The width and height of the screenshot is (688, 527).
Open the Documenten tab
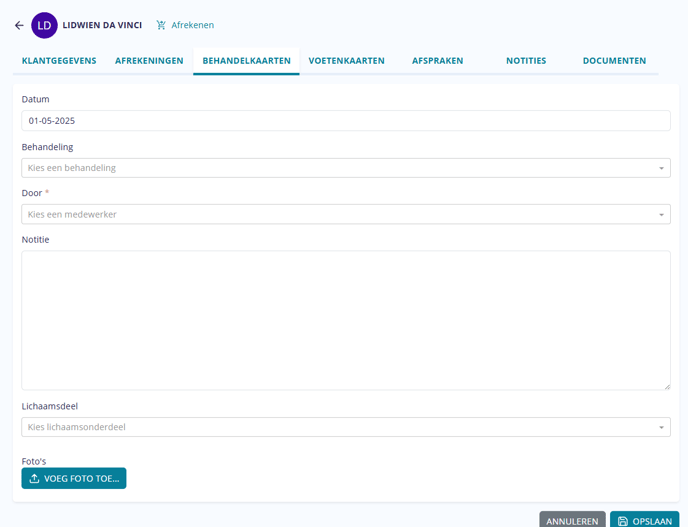tap(614, 61)
